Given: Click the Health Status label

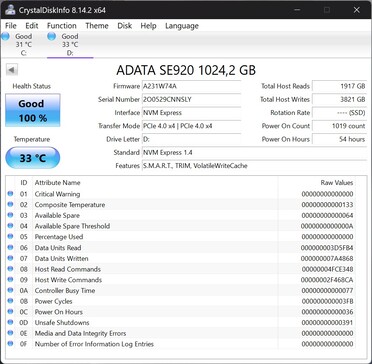Looking at the screenshot, I should click(32, 86).
